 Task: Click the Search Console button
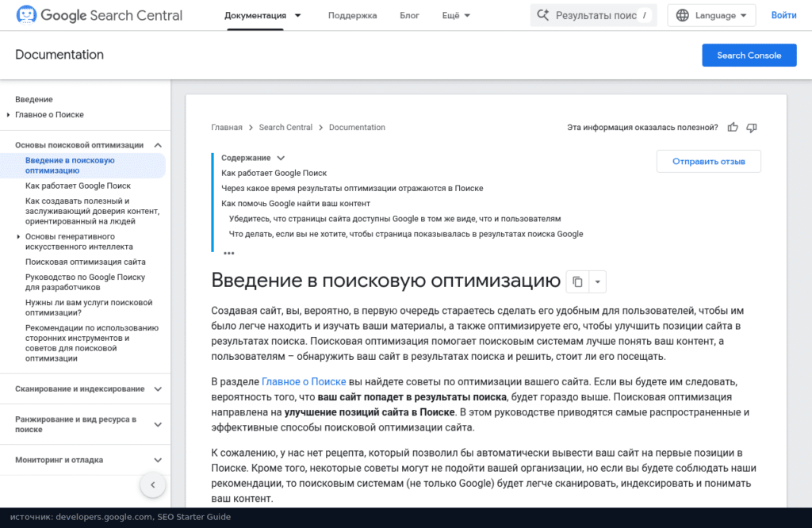[749, 55]
